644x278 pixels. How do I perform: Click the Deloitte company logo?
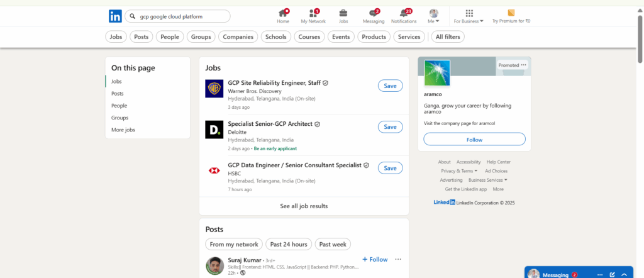[214, 130]
